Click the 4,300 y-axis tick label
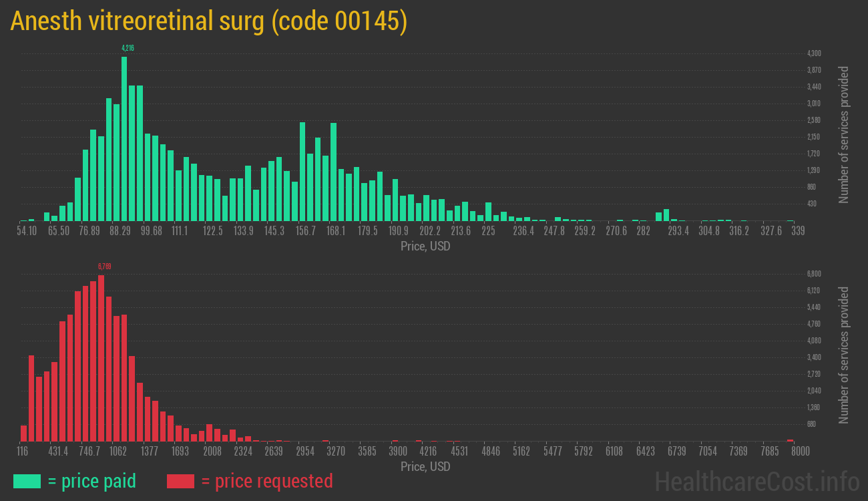The image size is (868, 501). tap(814, 53)
